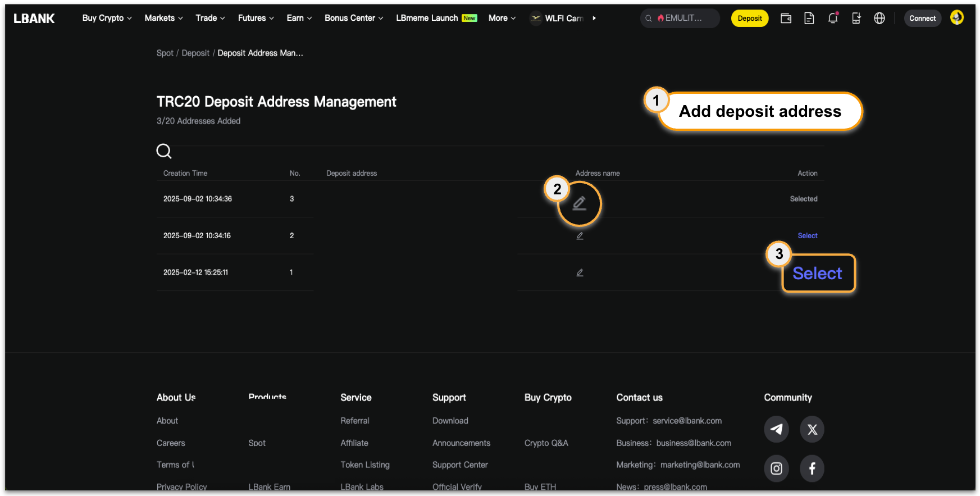Expand the Trade menu
The image size is (980, 496).
tap(210, 18)
